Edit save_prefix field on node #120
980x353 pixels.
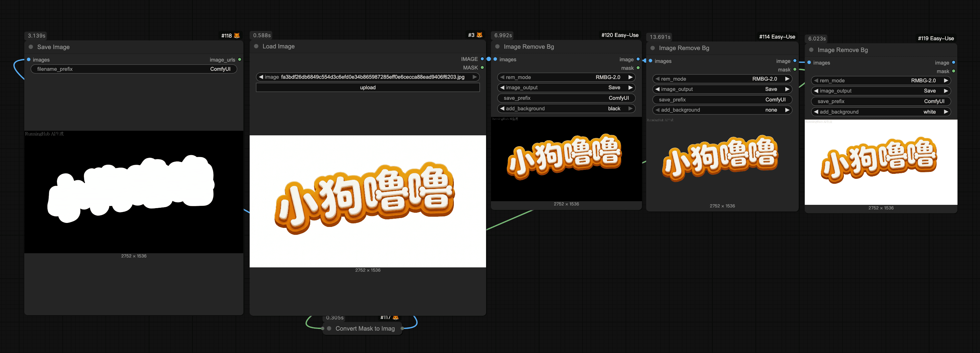pos(566,98)
